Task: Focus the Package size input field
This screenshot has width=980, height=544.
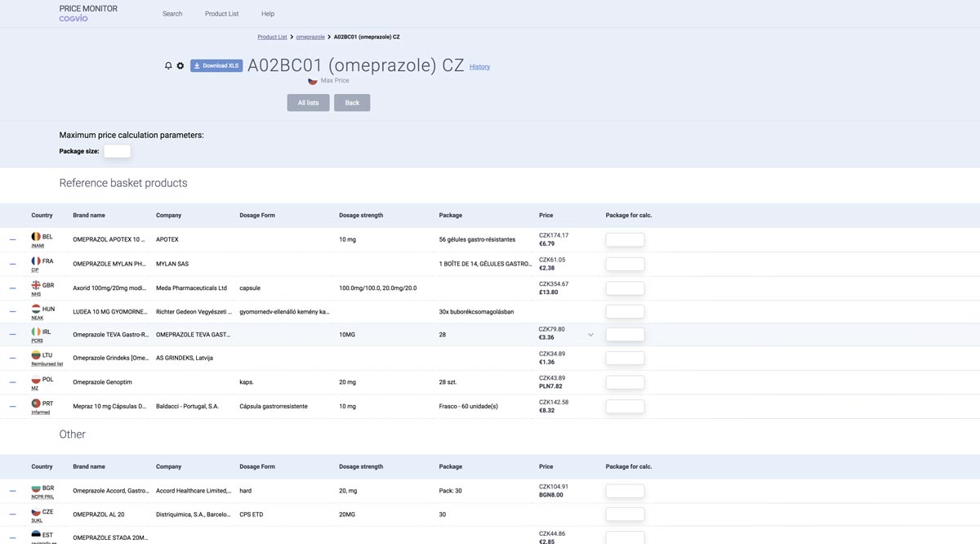Action: click(117, 151)
